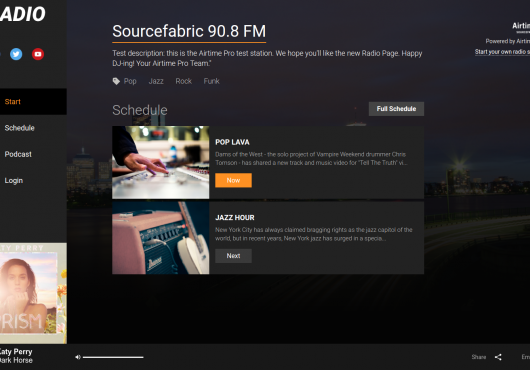Open the Login page
The image size is (530, 370).
(x=33, y=180)
